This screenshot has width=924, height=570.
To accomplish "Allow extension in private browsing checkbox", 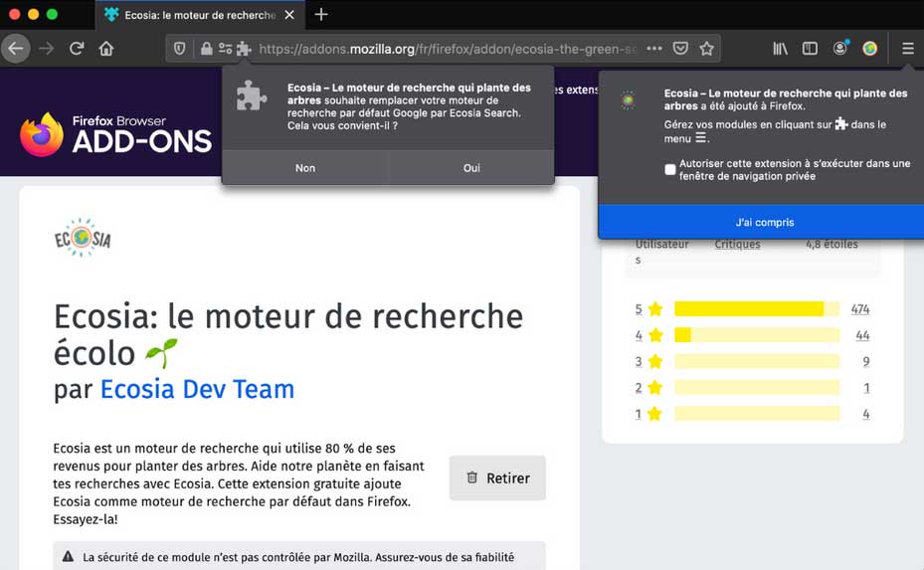I will click(670, 170).
